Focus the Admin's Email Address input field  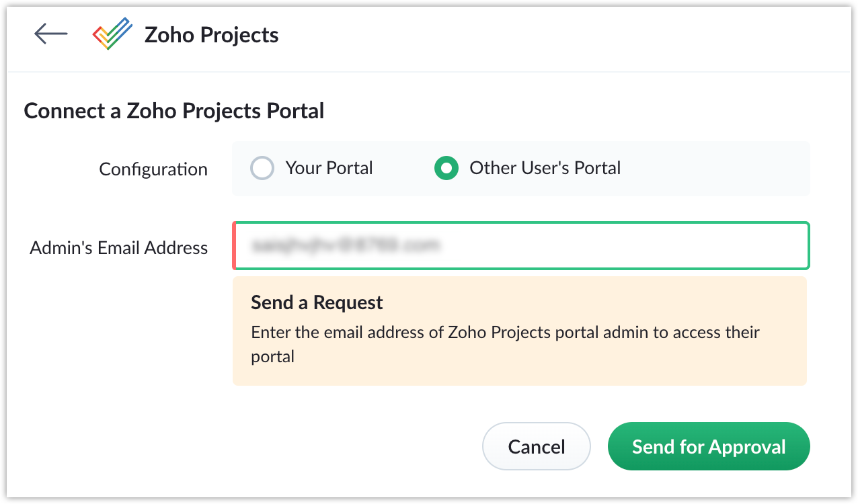tap(521, 245)
